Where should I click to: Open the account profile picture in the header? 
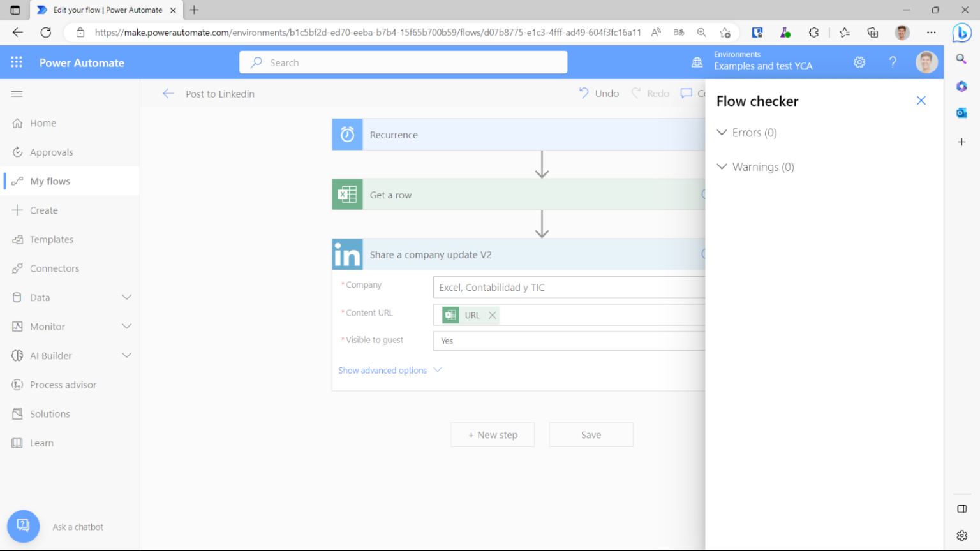point(926,62)
